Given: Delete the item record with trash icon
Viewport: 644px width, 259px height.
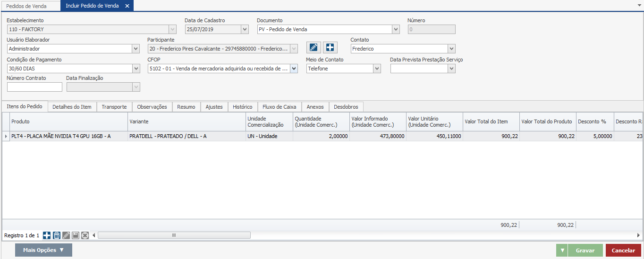Looking at the screenshot, I should click(57, 235).
